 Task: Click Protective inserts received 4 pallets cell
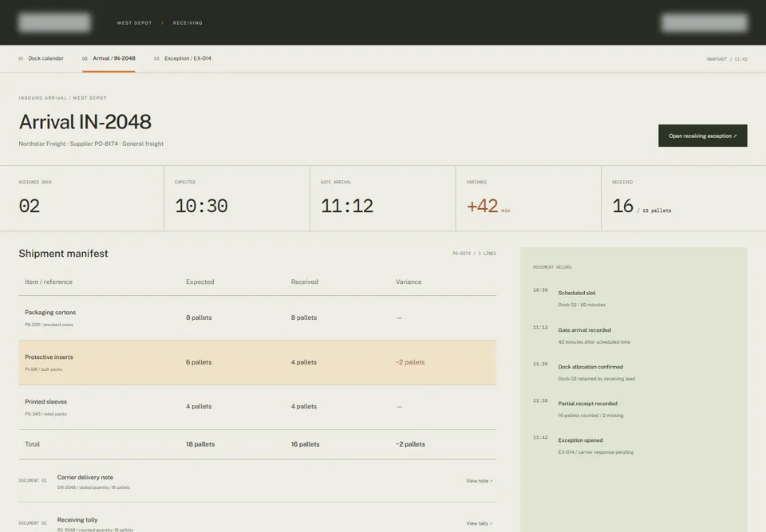[x=304, y=362]
